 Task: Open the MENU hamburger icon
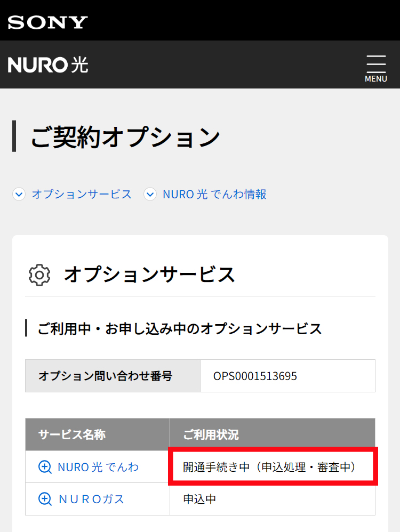[x=376, y=69]
